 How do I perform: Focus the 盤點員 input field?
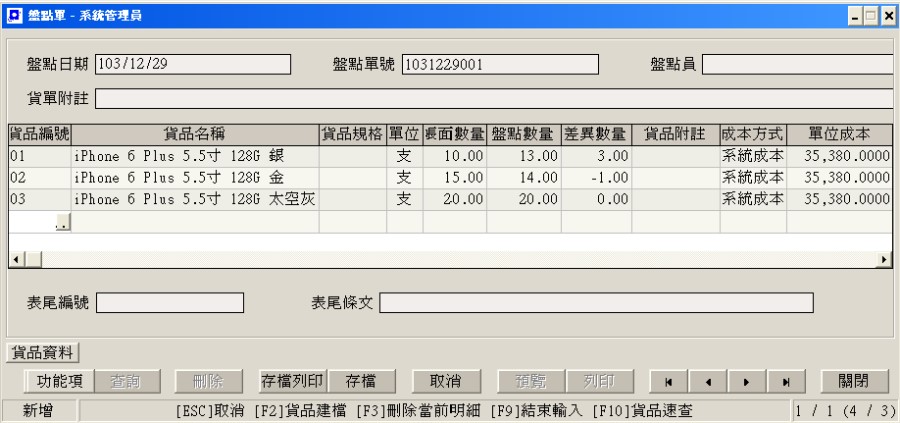click(x=798, y=64)
